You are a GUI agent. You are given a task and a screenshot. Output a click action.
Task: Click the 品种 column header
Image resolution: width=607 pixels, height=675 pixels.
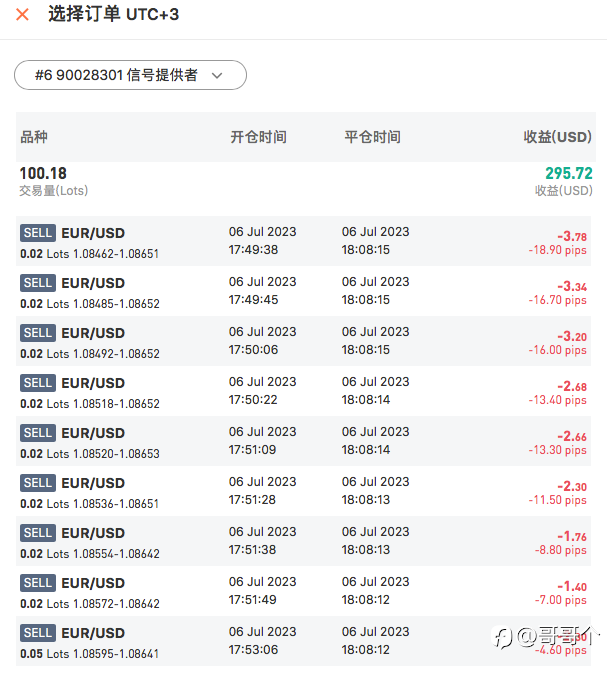click(x=34, y=137)
